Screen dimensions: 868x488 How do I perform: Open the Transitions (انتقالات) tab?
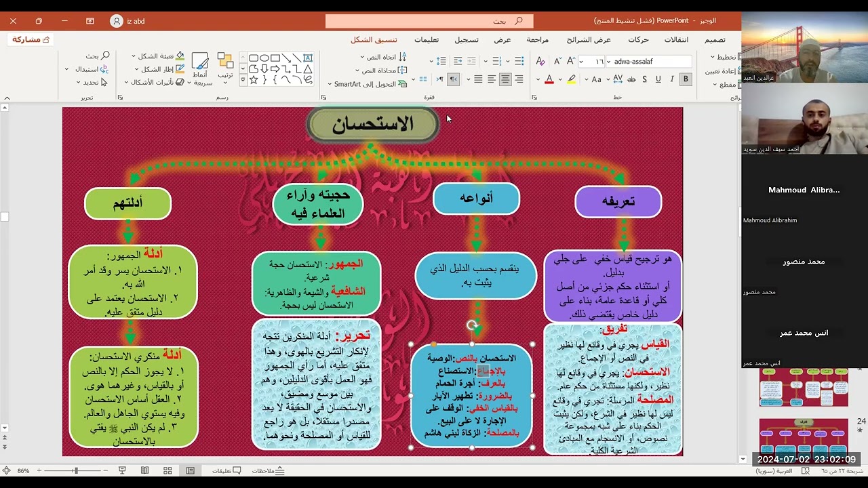[676, 39]
